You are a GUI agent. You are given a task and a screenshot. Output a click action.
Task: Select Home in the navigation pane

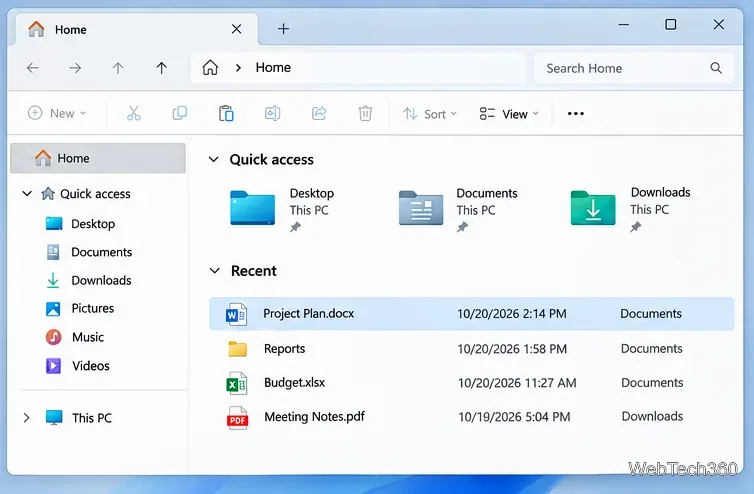pos(98,158)
